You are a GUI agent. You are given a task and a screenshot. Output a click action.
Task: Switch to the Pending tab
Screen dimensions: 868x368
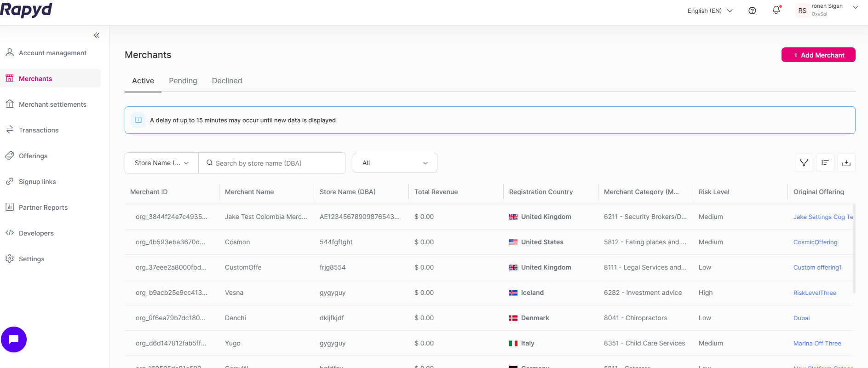[x=183, y=81]
